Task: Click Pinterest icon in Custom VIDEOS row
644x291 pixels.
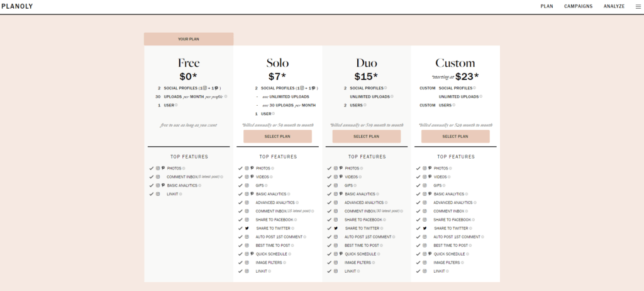Action: pyautogui.click(x=430, y=176)
